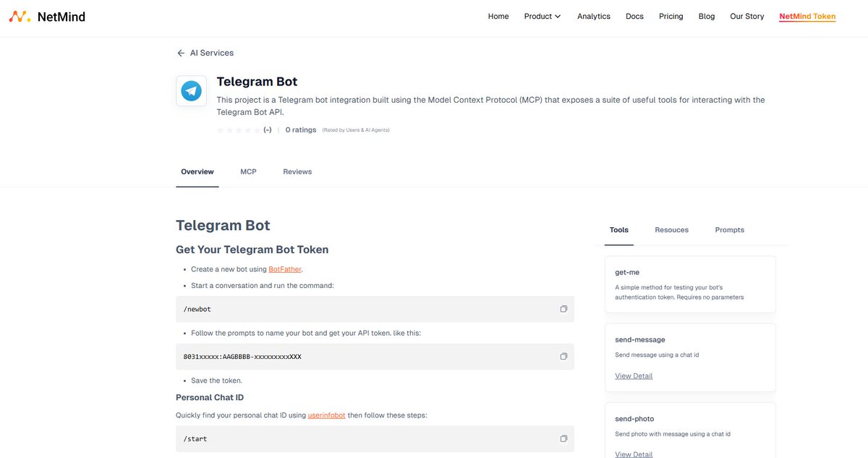Viewport: 868px width, 458px height.
Task: Click the 'Save the token.' bullet
Action: pos(216,381)
